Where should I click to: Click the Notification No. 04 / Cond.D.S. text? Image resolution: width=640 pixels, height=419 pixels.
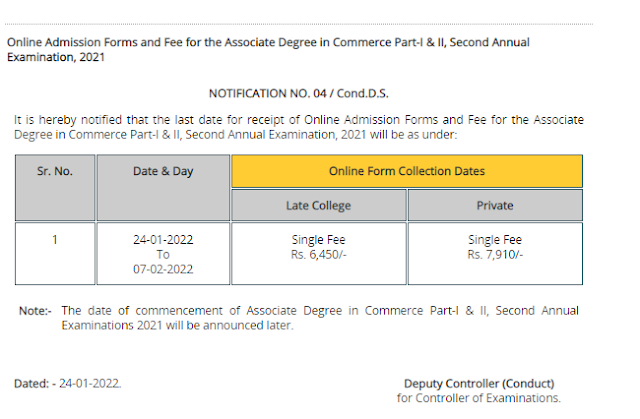(299, 92)
